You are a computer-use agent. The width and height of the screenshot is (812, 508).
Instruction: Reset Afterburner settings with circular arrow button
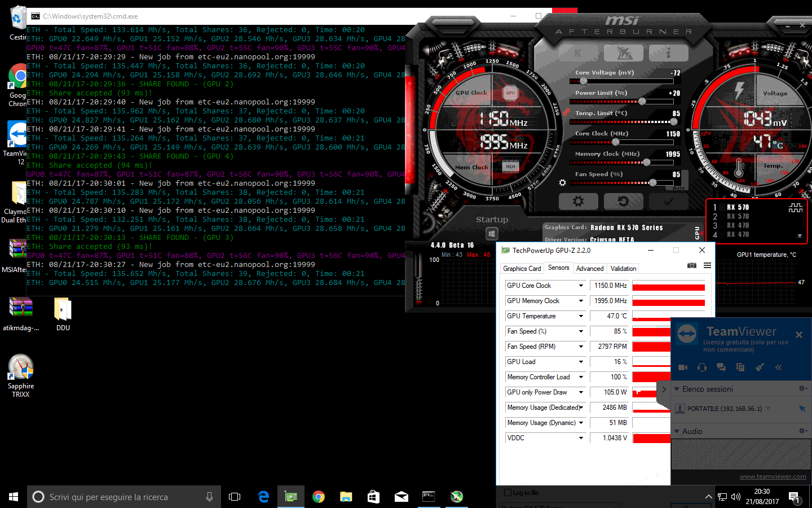pos(623,201)
